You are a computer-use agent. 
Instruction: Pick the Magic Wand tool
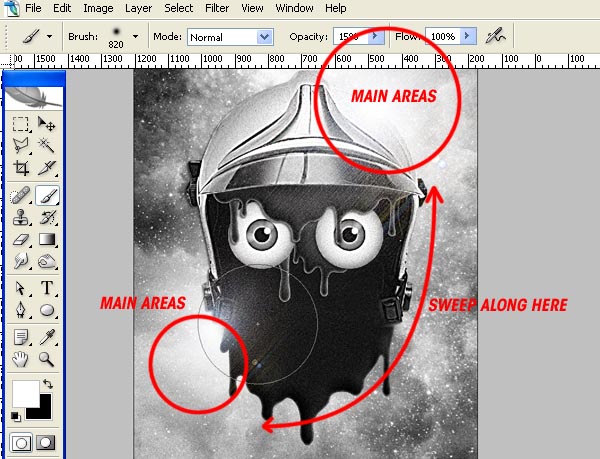tap(47, 146)
